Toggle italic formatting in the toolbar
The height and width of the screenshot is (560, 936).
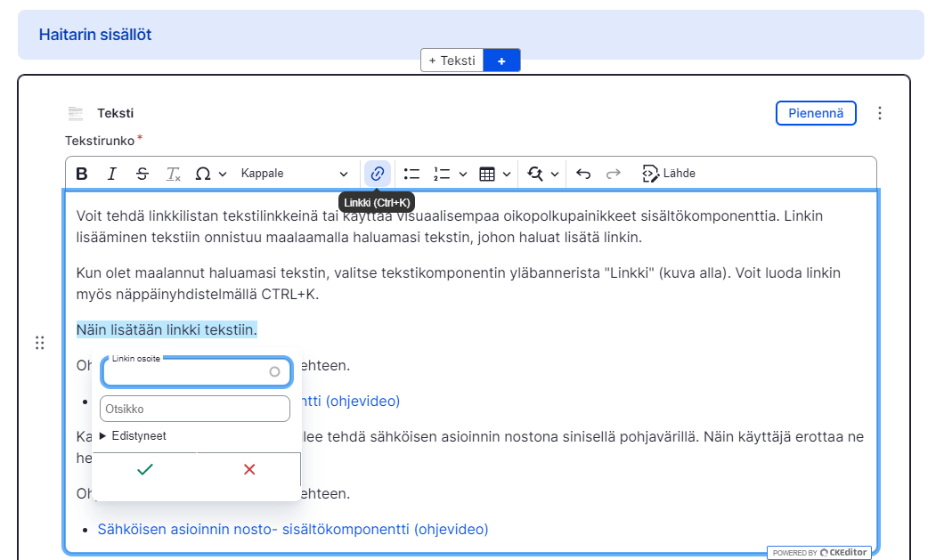click(112, 174)
